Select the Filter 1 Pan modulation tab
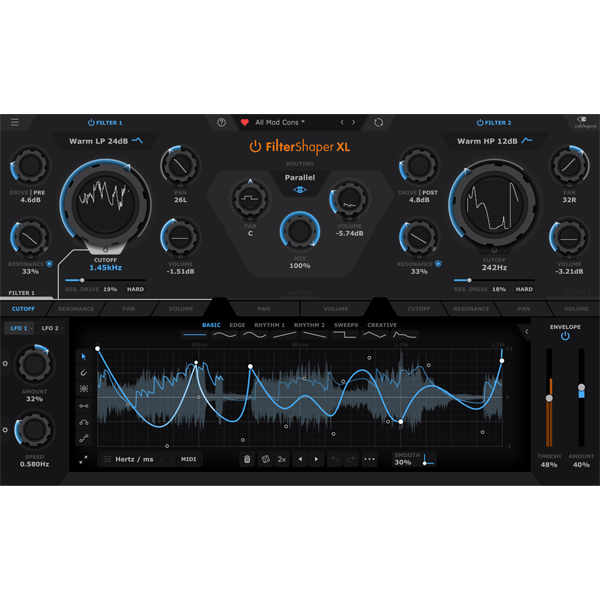The height and width of the screenshot is (600, 600). pos(129,309)
